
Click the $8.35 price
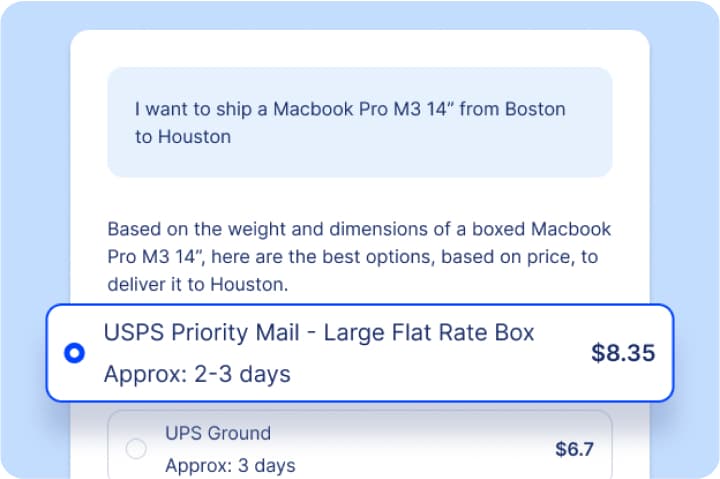pyautogui.click(x=623, y=353)
